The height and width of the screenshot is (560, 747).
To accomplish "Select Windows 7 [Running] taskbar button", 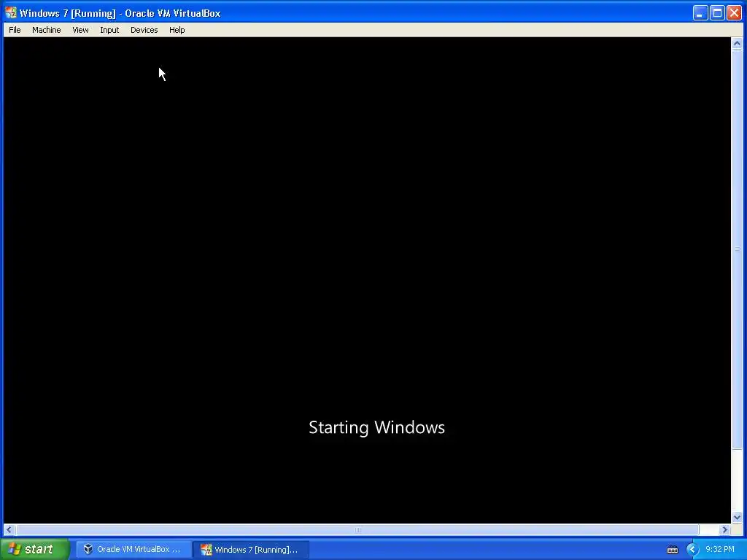I will [251, 550].
